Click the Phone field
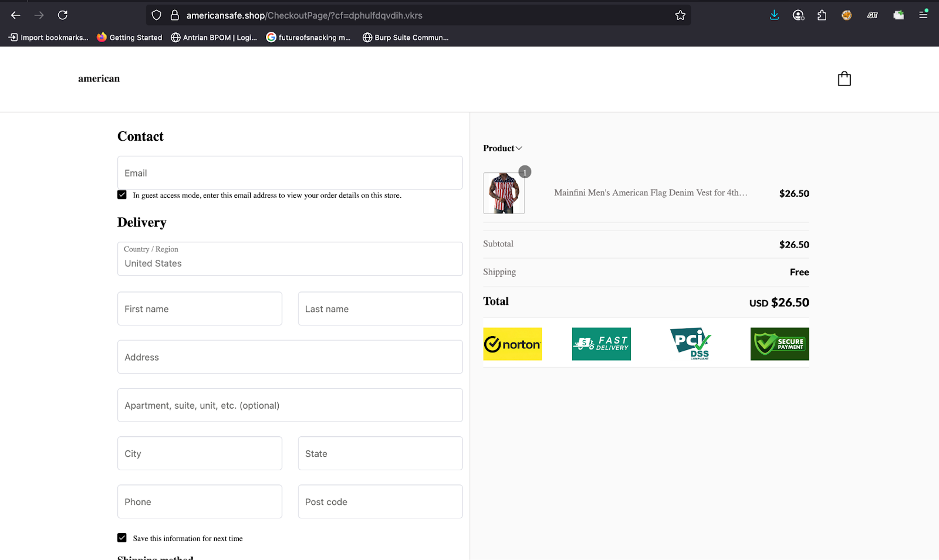The image size is (939, 560). click(200, 501)
